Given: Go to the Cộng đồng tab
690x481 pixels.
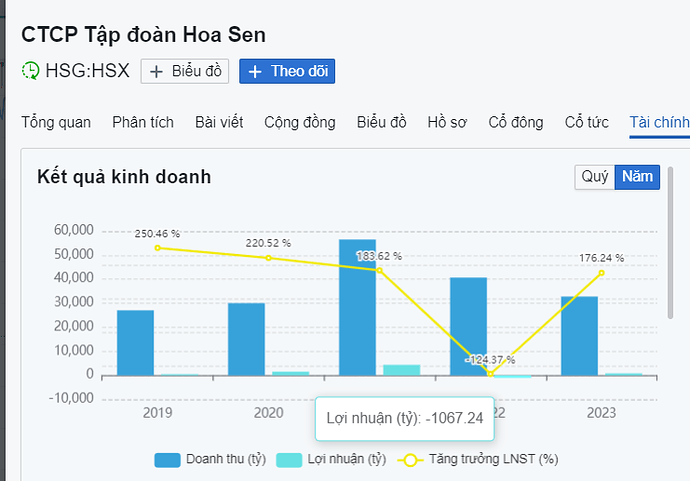Looking at the screenshot, I should 299,122.
